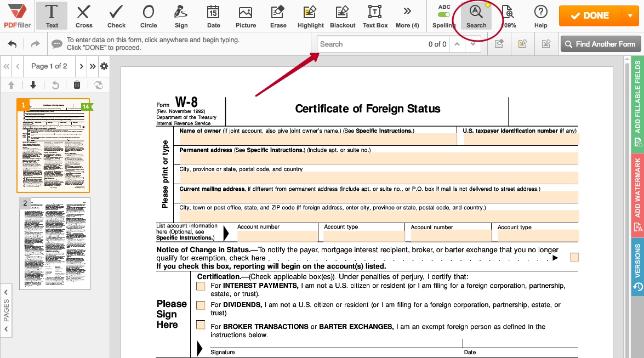Redo the last action
644x358 pixels.
35,44
